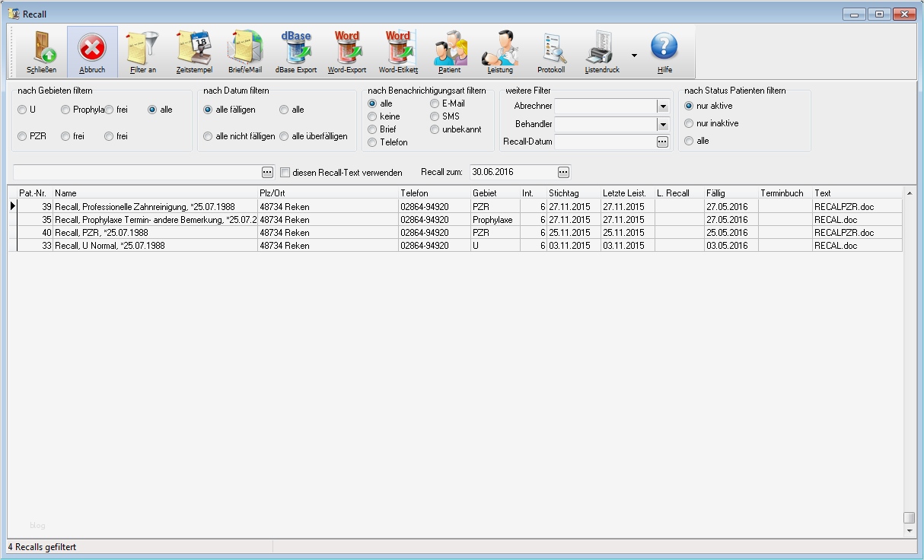Select the row 'Recall, Professionelle Zahnreinigung'

[x=459, y=206]
